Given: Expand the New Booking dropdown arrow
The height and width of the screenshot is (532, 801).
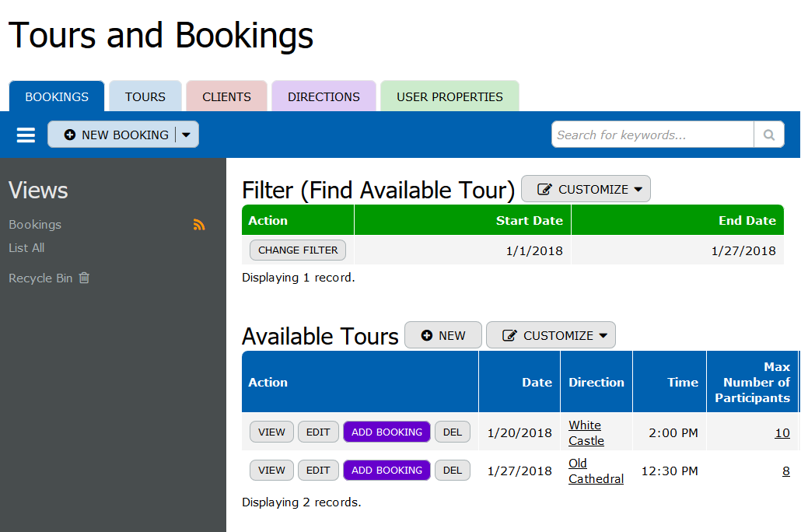Looking at the screenshot, I should click(187, 135).
